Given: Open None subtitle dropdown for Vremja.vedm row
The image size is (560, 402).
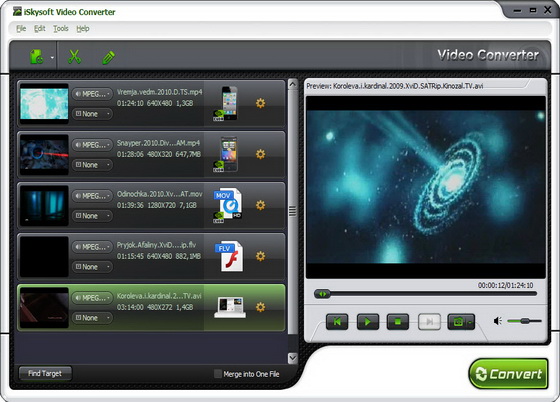Looking at the screenshot, I should click(92, 114).
